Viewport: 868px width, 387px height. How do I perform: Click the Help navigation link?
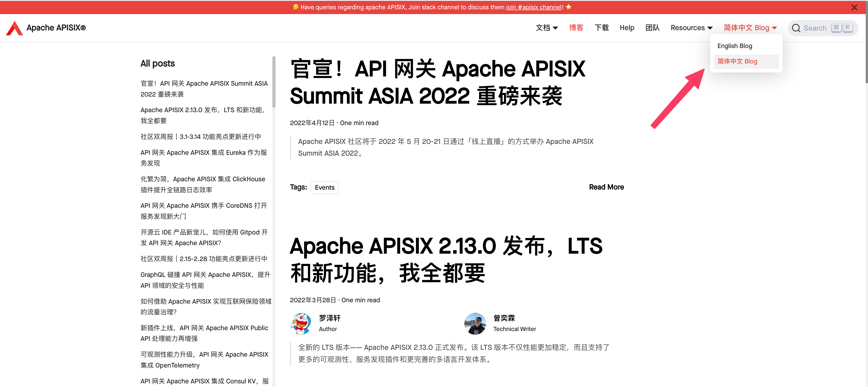627,28
